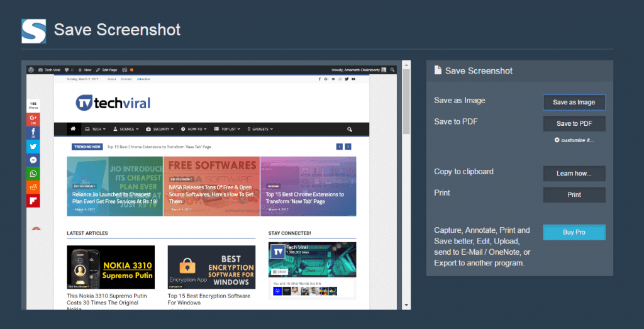The image size is (644, 329).
Task: Click the STAY CONNECTED! heading
Action: [289, 233]
